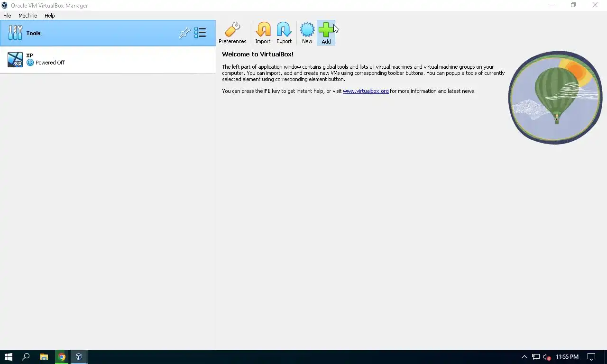This screenshot has height=364, width=607.
Task: Open the Machine menu
Action: pyautogui.click(x=28, y=16)
